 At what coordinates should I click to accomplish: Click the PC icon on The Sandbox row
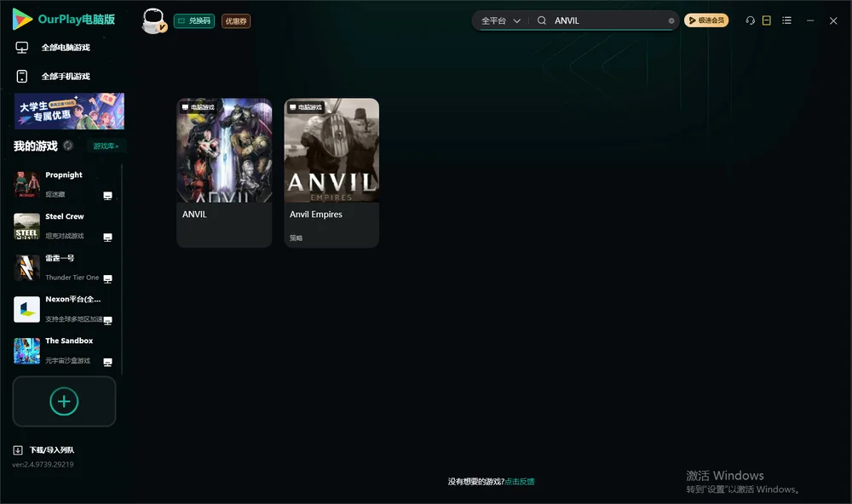107,363
